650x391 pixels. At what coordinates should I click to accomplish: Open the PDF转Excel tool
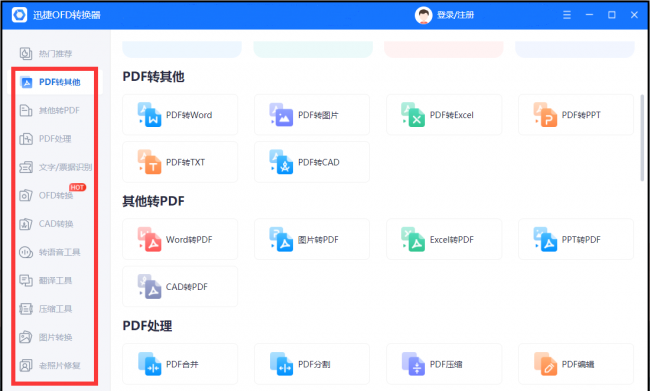click(444, 115)
